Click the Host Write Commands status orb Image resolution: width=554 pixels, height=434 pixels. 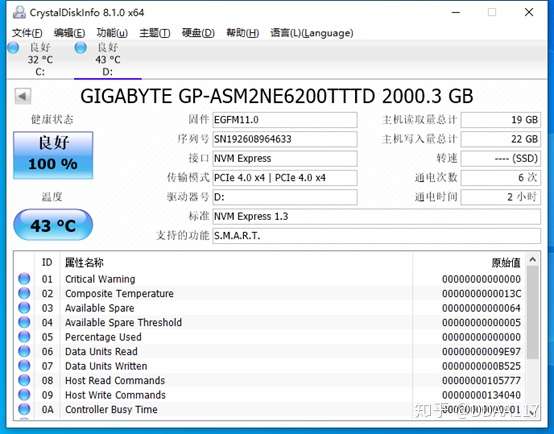coord(24,395)
